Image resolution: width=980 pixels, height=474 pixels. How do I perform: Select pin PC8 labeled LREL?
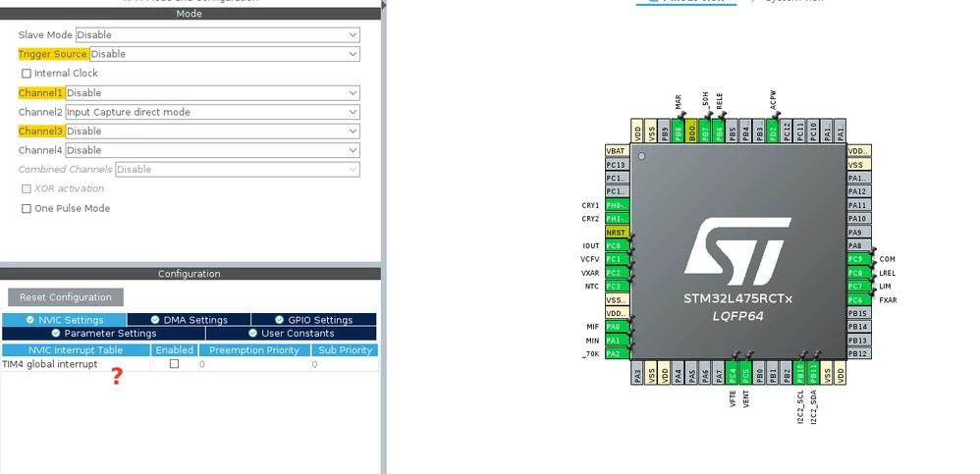coord(859,273)
